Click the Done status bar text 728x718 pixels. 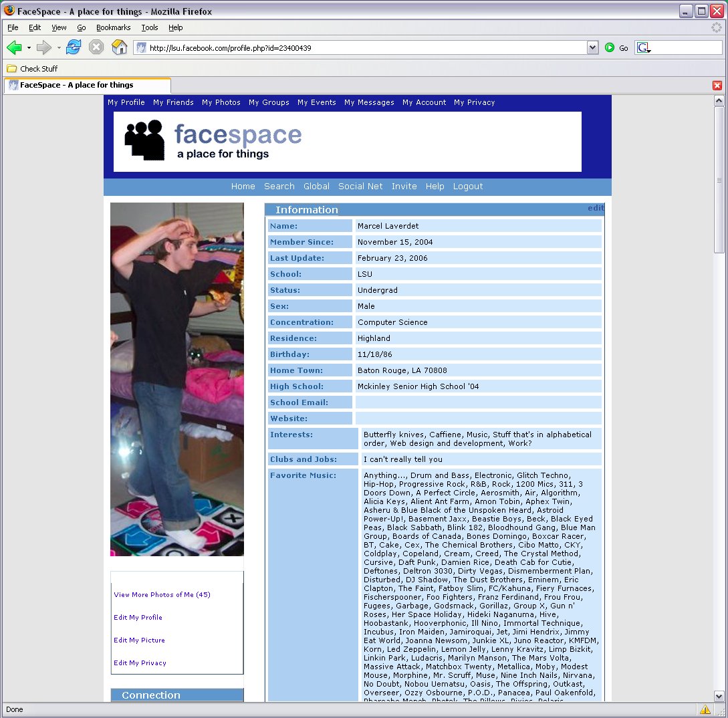pos(15,709)
